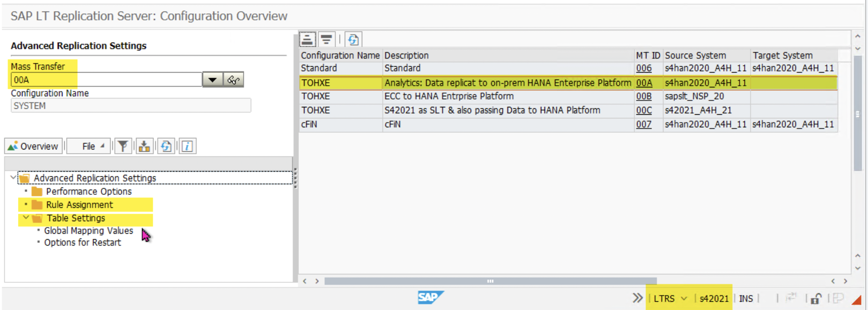
Task: Click target system cell in cFiN row
Action: [x=793, y=124]
